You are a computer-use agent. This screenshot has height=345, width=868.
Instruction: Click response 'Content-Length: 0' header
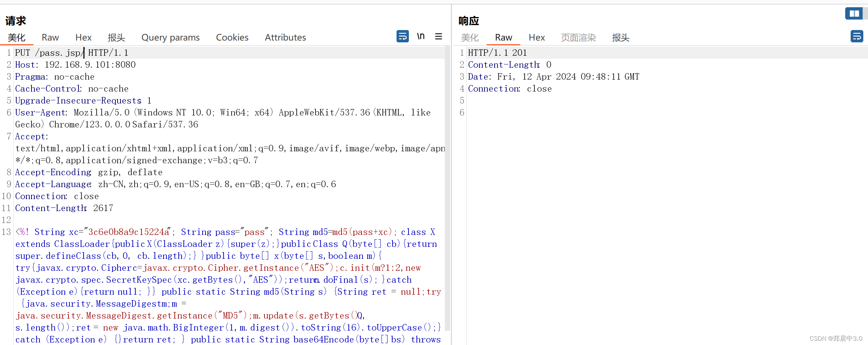point(509,65)
